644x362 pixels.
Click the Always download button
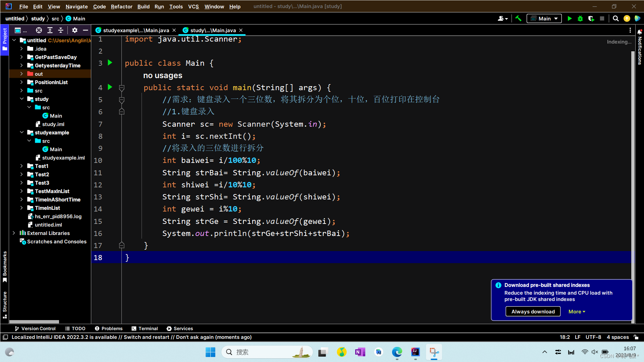533,311
